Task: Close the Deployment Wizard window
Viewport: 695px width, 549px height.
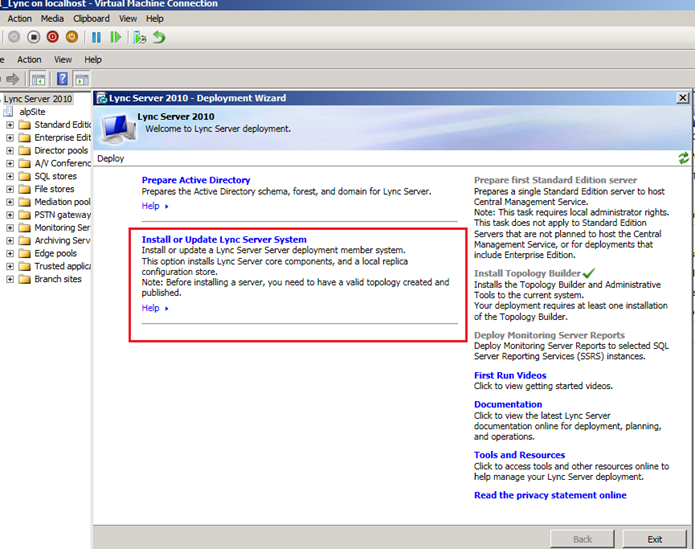Action: (683, 97)
